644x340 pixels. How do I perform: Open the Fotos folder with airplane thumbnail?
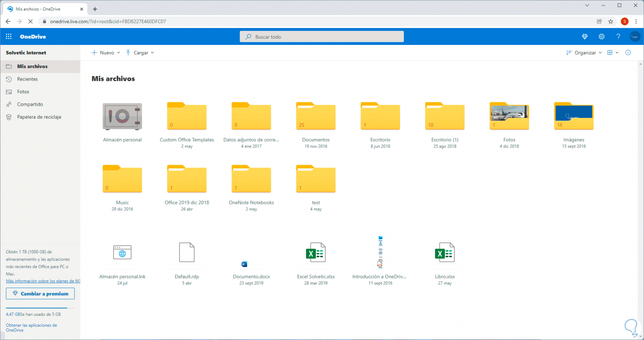pos(509,116)
